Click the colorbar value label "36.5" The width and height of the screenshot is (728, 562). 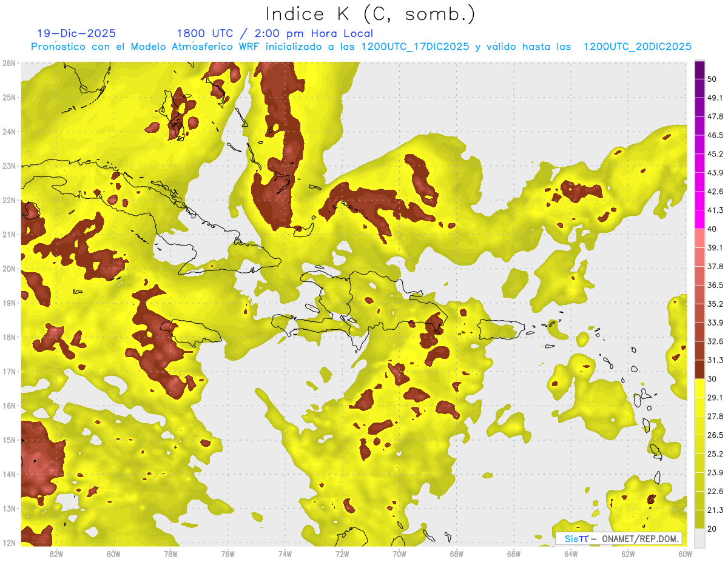[x=715, y=285]
